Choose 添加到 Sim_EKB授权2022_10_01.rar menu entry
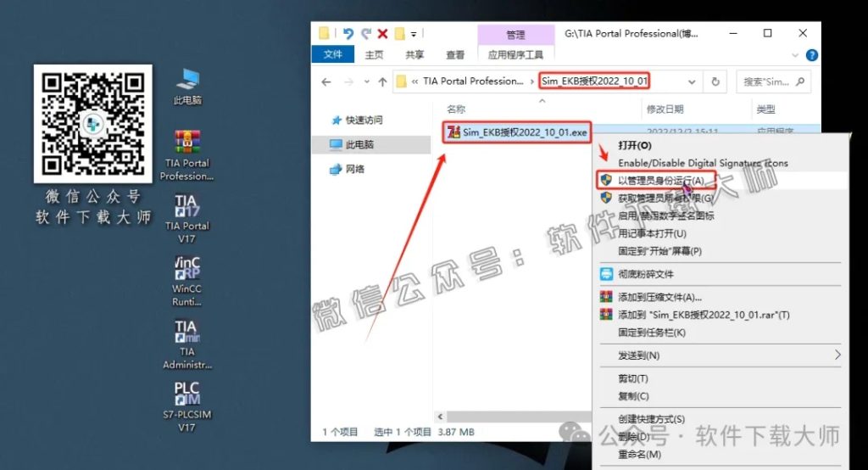 coord(704,315)
